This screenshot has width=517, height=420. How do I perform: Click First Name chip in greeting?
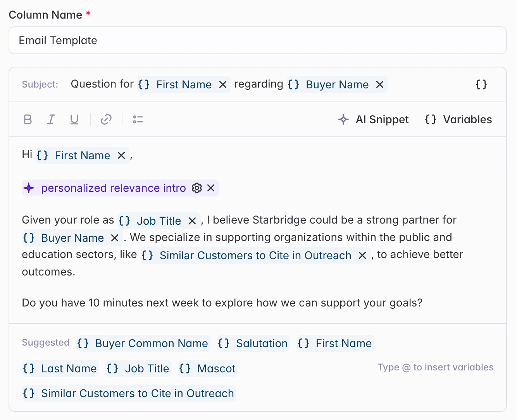(82, 155)
